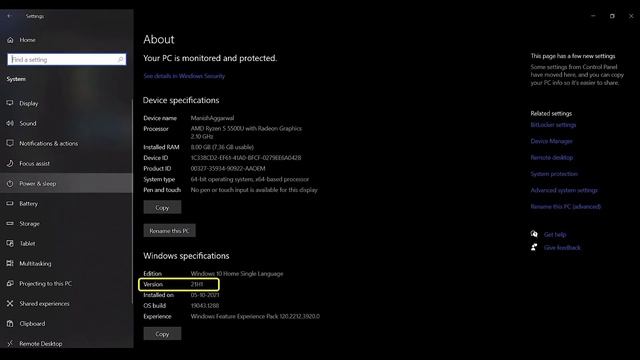The height and width of the screenshot is (360, 640).
Task: Click the Clipboard icon
Action: 10,323
